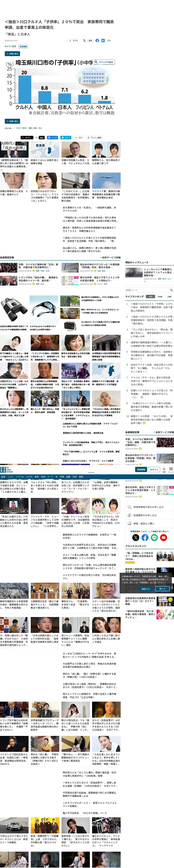Screen dimensions: 174x868
Task: Select 学術・アート in the navigation bar
Action: tap(47, 477)
